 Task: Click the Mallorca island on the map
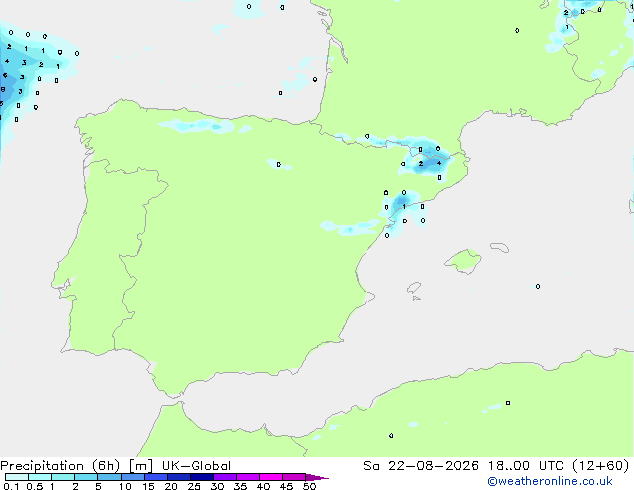click(x=464, y=261)
